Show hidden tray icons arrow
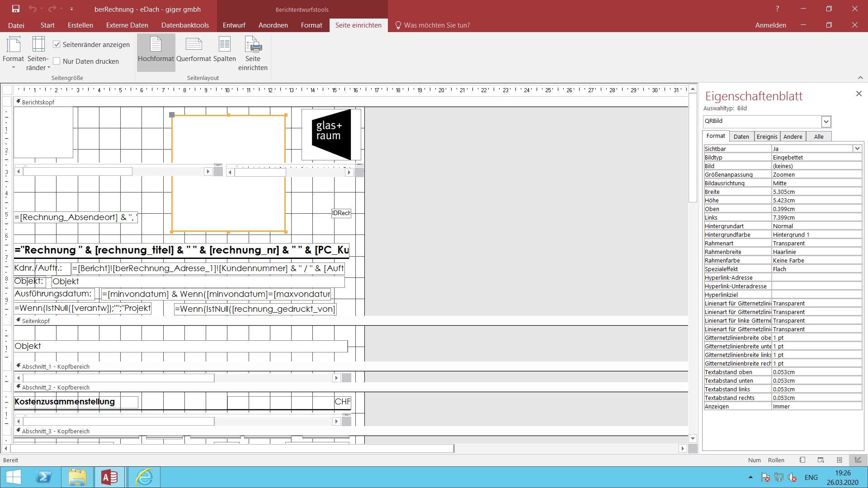This screenshot has width=868, height=488. pos(750,477)
